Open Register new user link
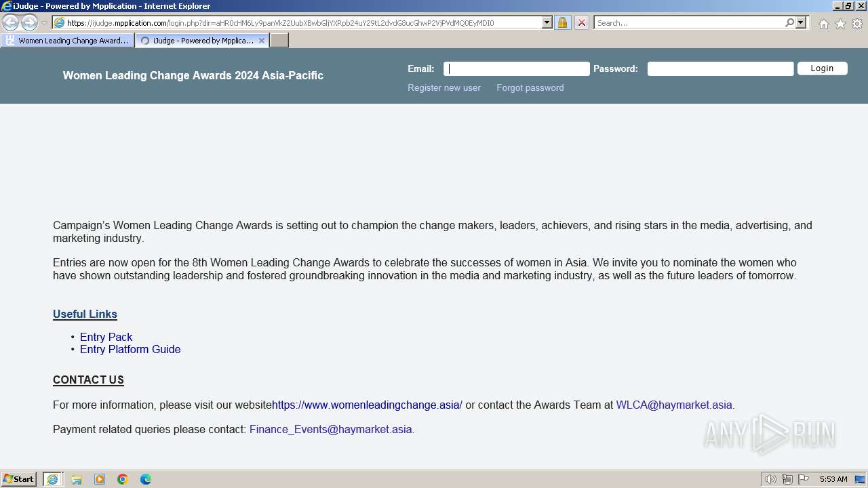Viewport: 868px width, 488px height. click(x=444, y=87)
